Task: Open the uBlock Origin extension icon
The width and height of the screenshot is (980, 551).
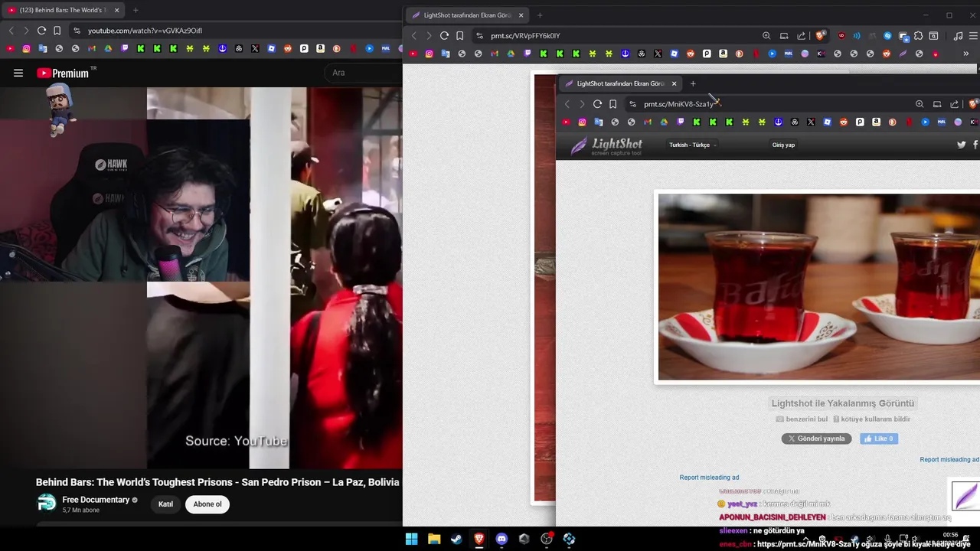Action: click(x=841, y=35)
